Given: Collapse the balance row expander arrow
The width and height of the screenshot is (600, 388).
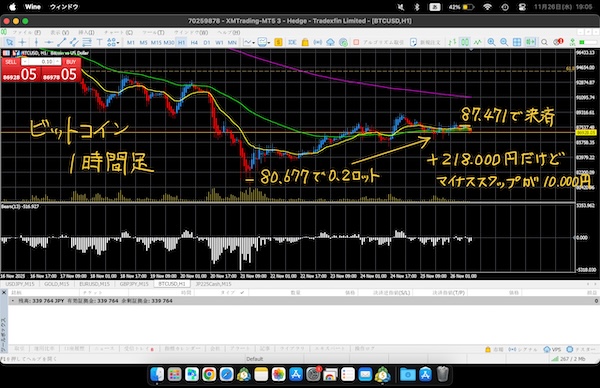Looking at the screenshot, I should (13, 301).
